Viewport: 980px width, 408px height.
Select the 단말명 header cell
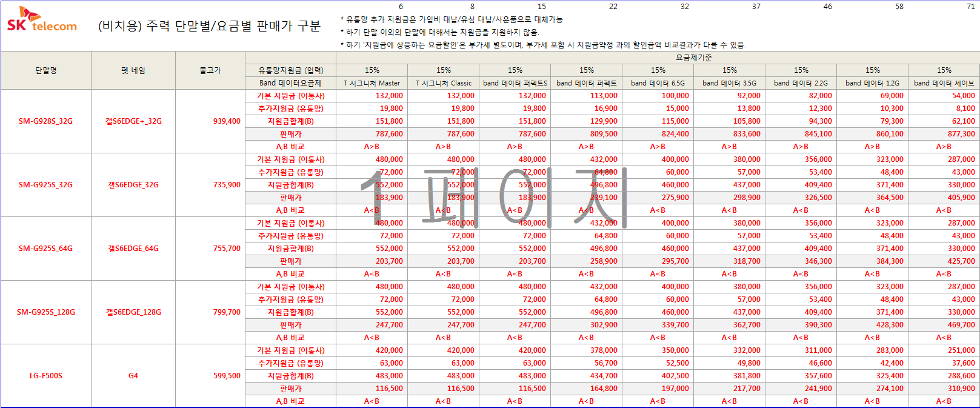[x=46, y=70]
